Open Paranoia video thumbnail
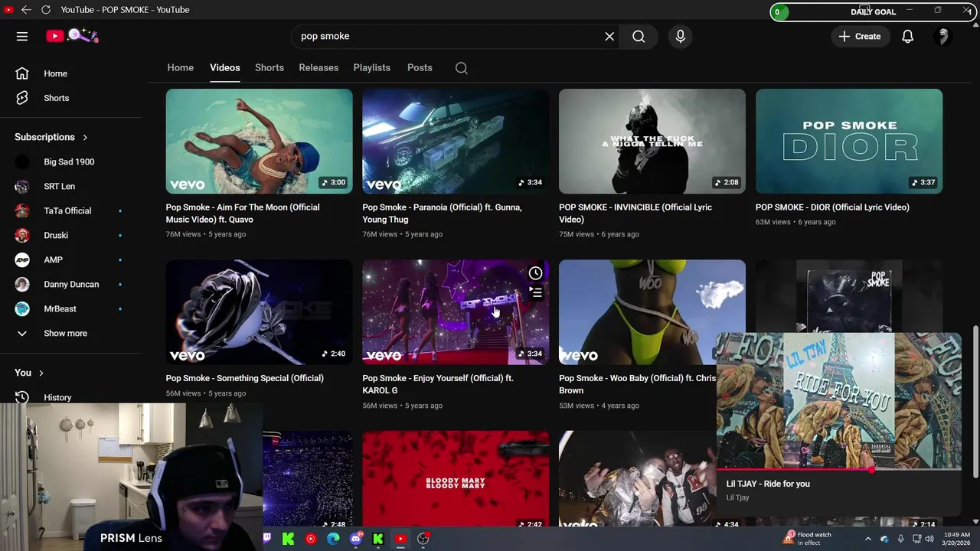The width and height of the screenshot is (980, 551). (x=456, y=142)
